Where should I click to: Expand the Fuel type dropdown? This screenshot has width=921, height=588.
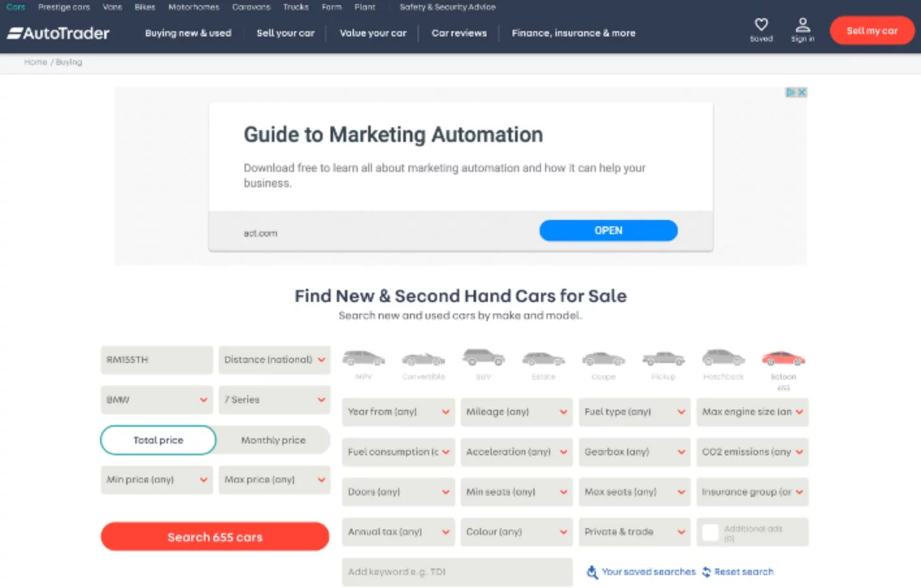[x=634, y=412]
